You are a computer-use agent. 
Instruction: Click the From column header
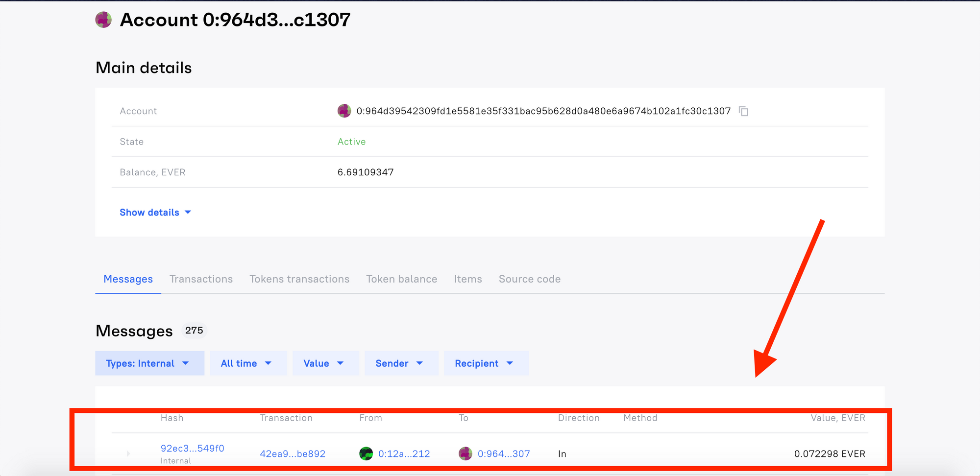point(370,418)
